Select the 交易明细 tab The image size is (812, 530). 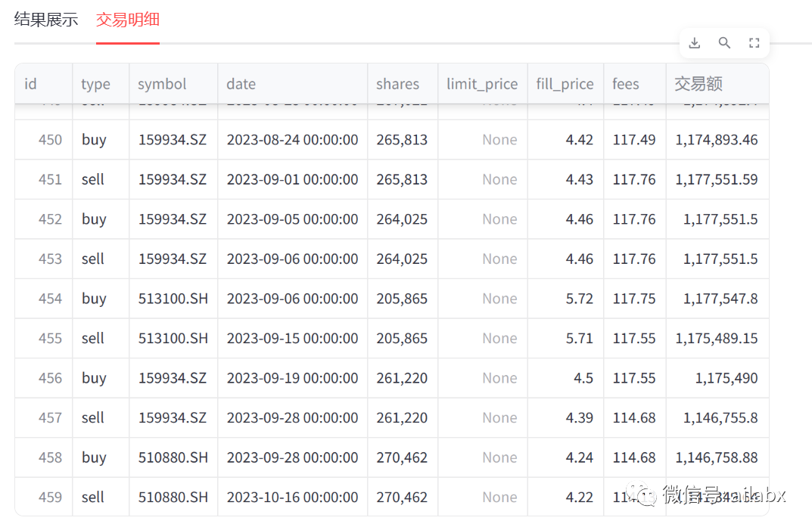tap(127, 20)
